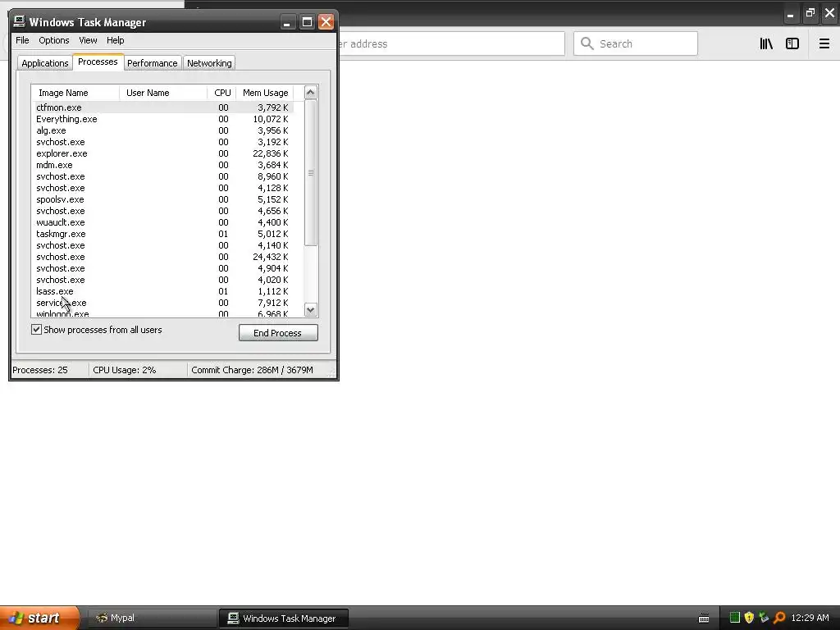The height and width of the screenshot is (630, 840).
Task: Open the Options menu
Action: (x=53, y=40)
